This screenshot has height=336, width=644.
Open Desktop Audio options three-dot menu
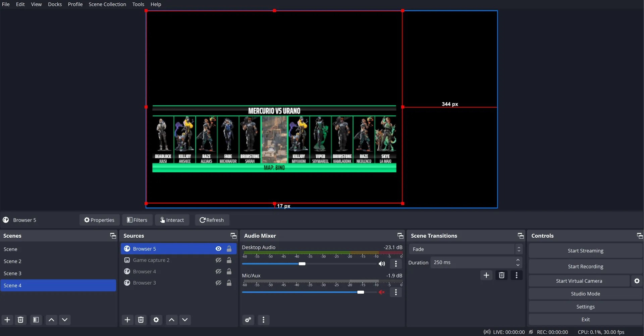[396, 264]
